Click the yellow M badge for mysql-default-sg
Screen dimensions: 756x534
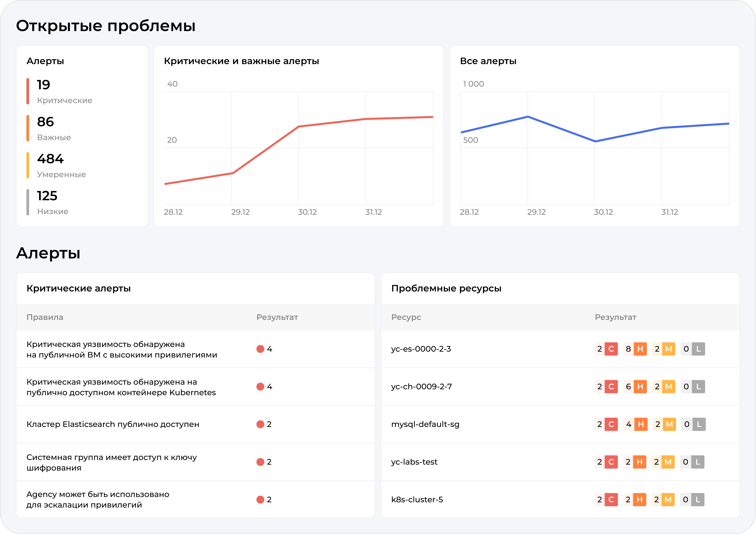click(x=669, y=424)
